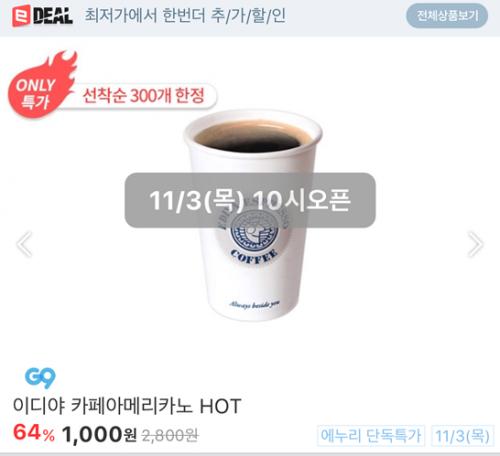Viewport: 500px width, 456px height.
Task: Advance to the next deal with right arrow
Action: [475, 244]
